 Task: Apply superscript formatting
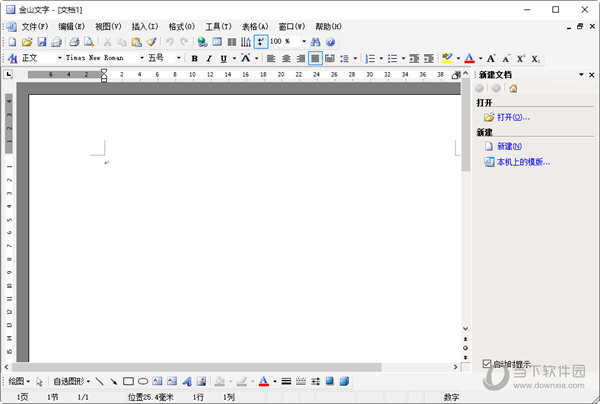(521, 59)
